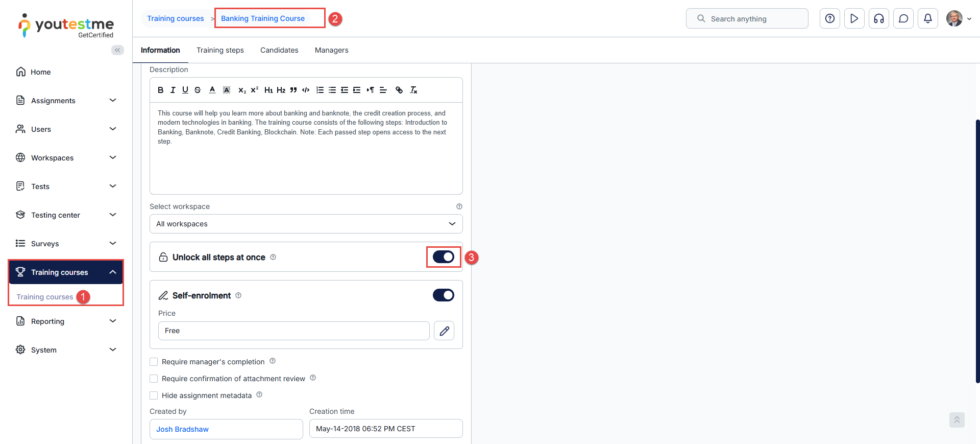Screen dimensions: 980x444
Task: Click the Bold formatting icon
Action: click(160, 90)
